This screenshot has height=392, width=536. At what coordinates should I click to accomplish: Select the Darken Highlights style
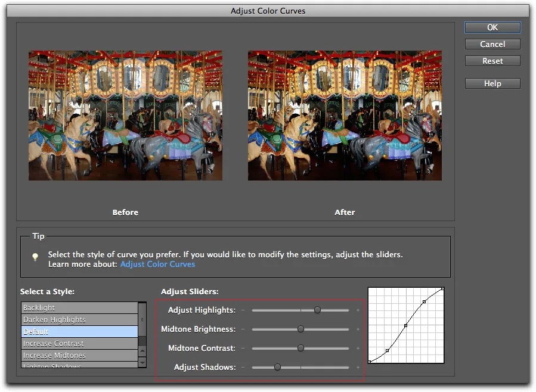(x=78, y=319)
